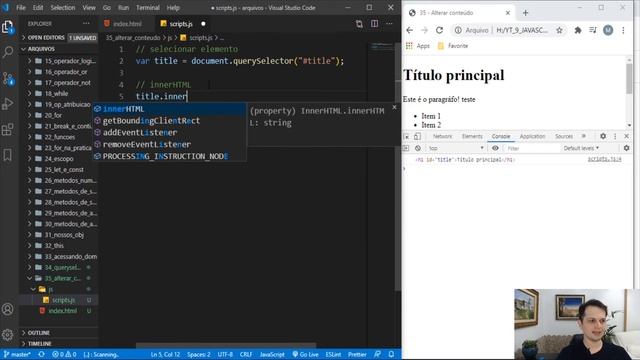
Task: Expand the OPEN EDITORS section
Action: point(59,38)
